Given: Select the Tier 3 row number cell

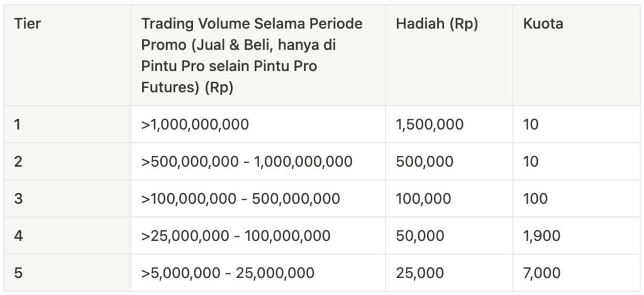Looking at the screenshot, I should click(x=18, y=199).
